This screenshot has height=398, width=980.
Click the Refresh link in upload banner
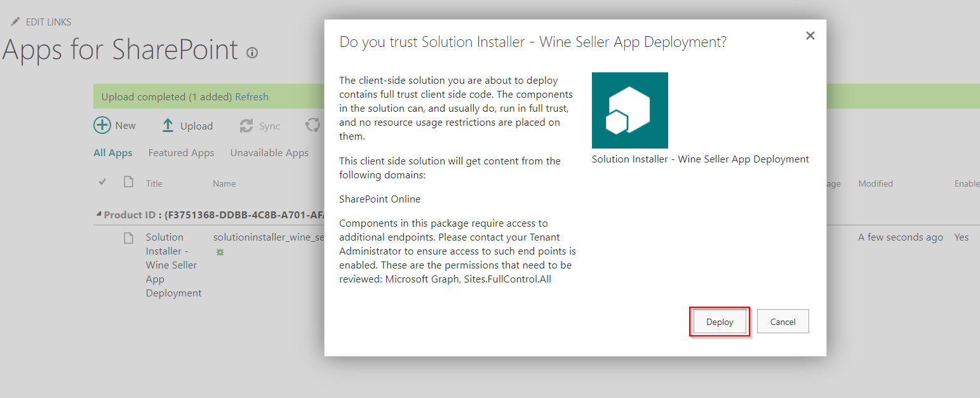pos(252,97)
